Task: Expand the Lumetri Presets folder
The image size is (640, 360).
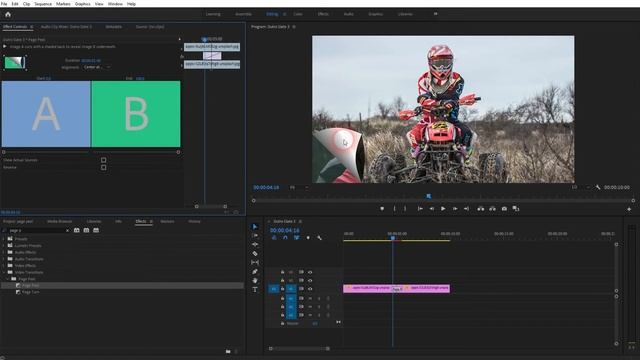Action: click(x=4, y=246)
